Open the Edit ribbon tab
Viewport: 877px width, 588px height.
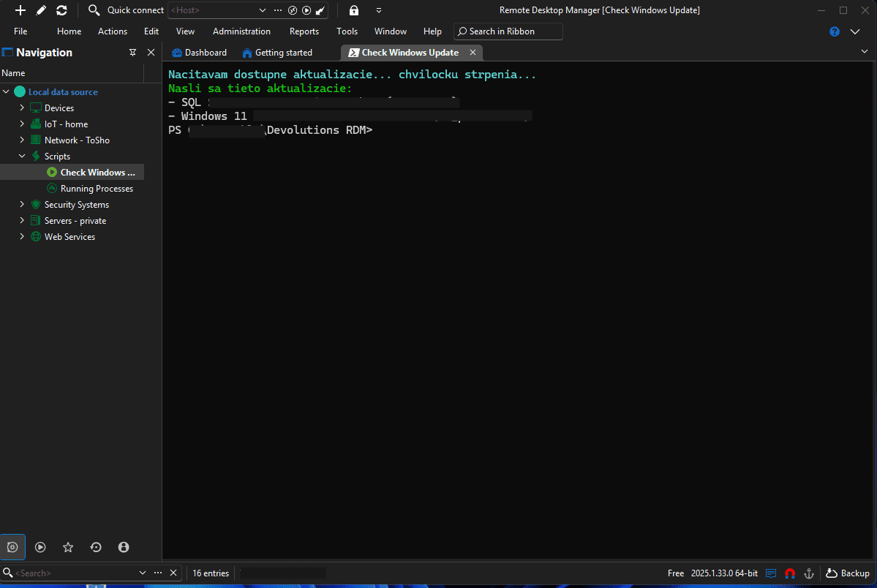click(151, 31)
